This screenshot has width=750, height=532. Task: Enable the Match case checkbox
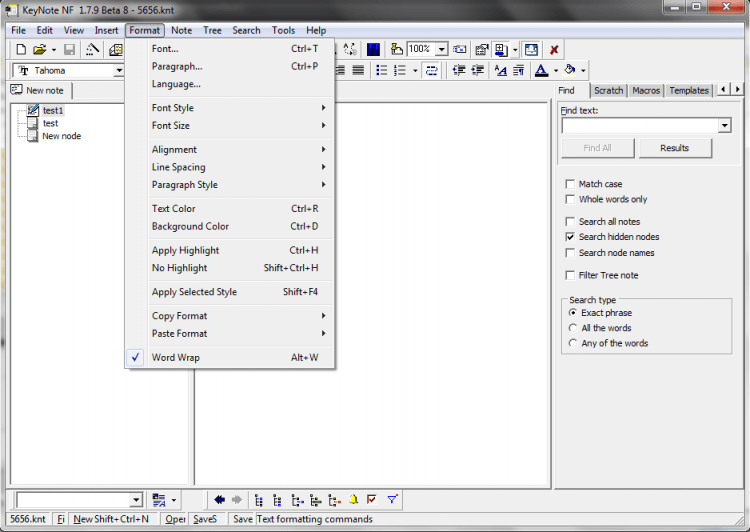[x=570, y=184]
